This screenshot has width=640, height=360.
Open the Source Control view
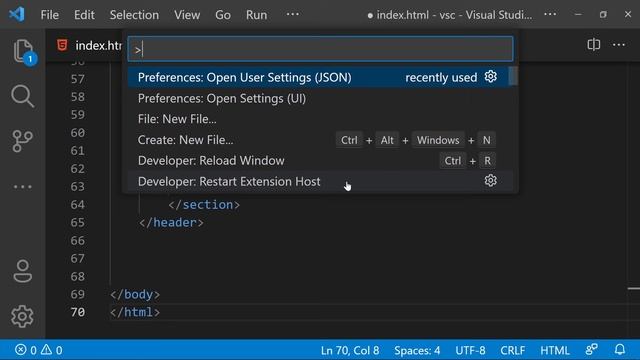pyautogui.click(x=22, y=141)
